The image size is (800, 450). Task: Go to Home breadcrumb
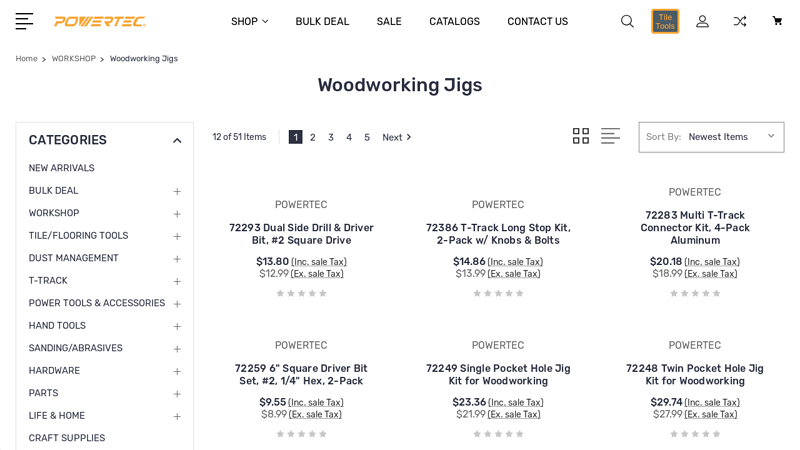27,59
